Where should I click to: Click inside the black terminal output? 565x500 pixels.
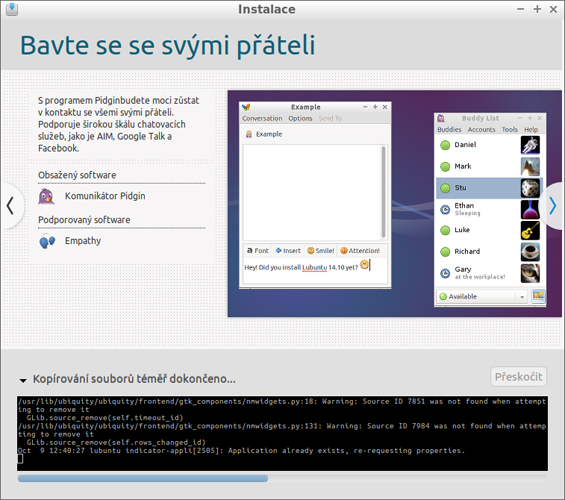tap(282, 433)
